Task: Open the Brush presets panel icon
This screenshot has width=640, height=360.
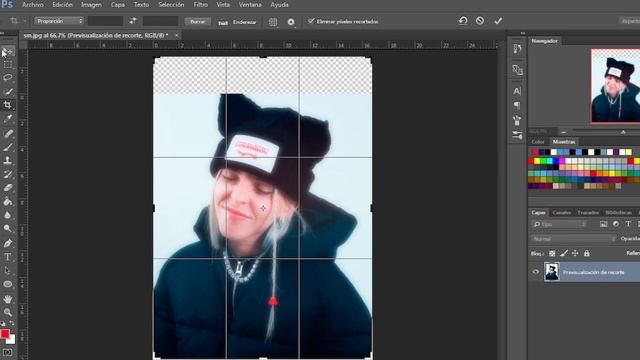Action: click(x=517, y=120)
